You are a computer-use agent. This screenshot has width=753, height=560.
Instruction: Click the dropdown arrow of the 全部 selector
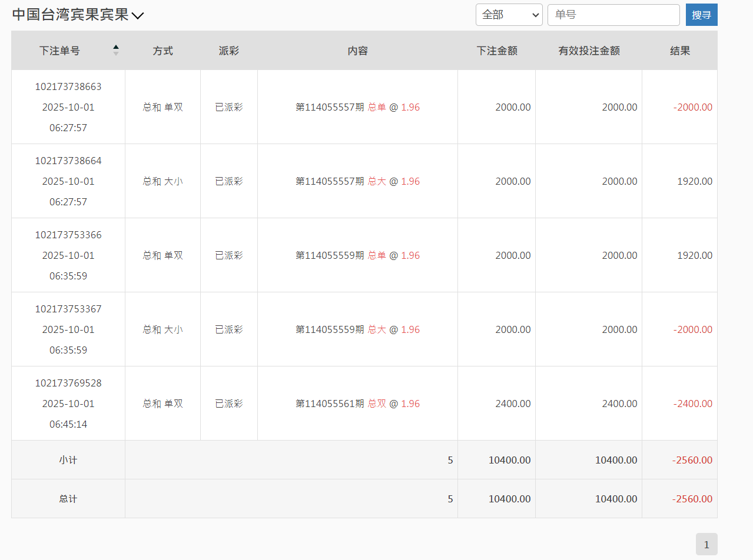click(535, 15)
